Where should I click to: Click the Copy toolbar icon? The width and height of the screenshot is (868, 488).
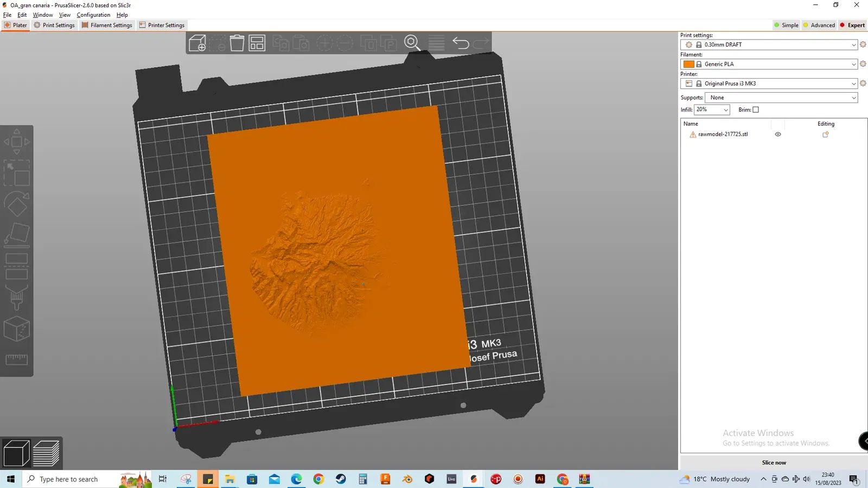pyautogui.click(x=280, y=43)
